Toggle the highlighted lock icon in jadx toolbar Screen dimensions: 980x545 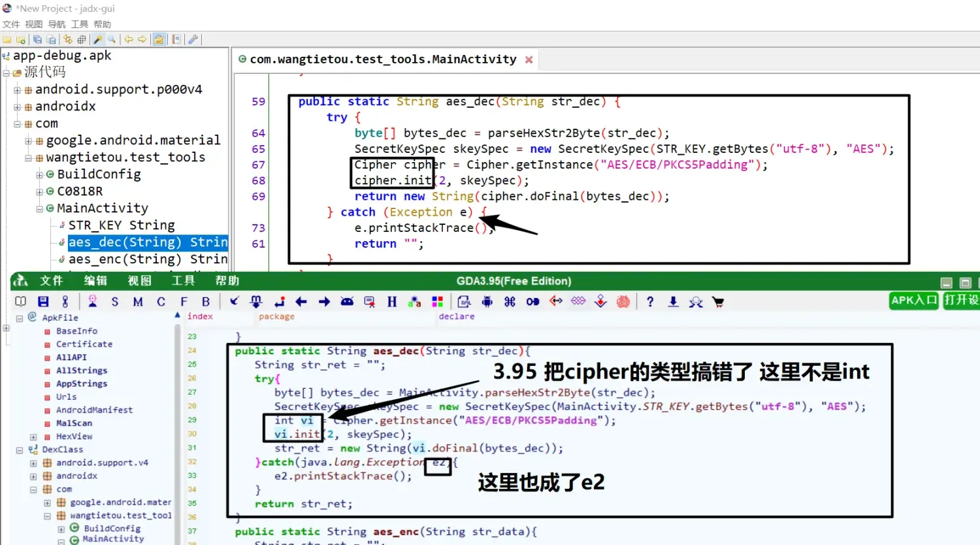coord(159,39)
